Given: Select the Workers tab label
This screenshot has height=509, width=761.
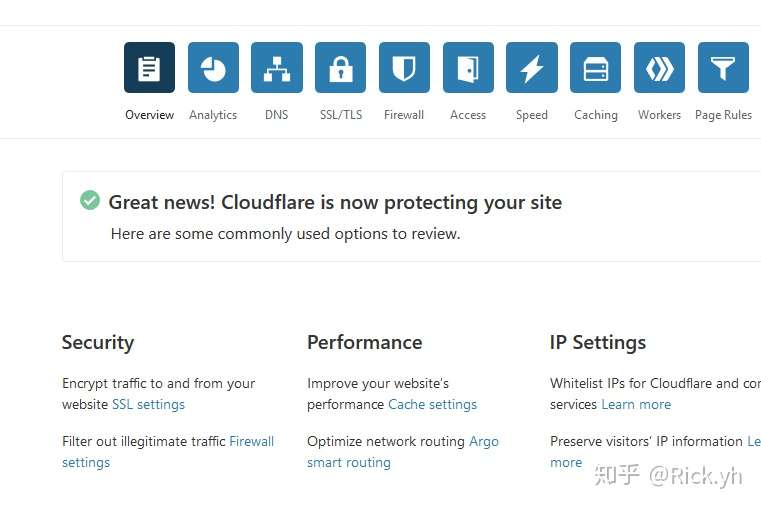Looking at the screenshot, I should (660, 115).
